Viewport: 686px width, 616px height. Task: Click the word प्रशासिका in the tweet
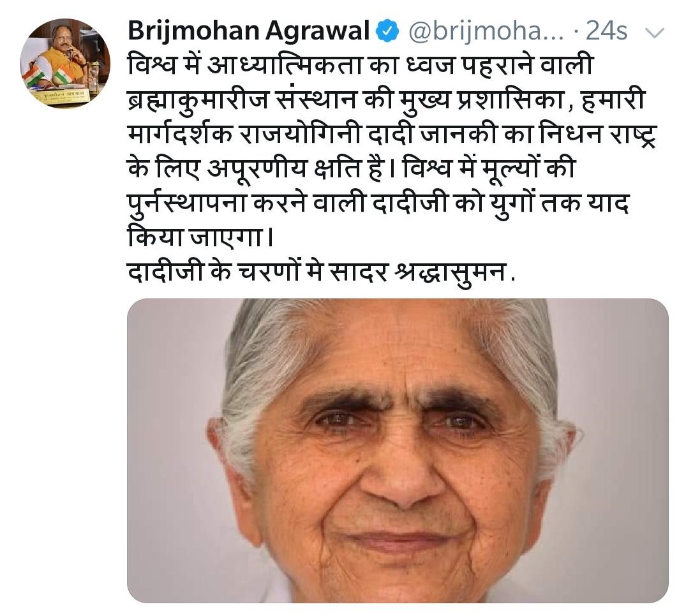pos(509,101)
